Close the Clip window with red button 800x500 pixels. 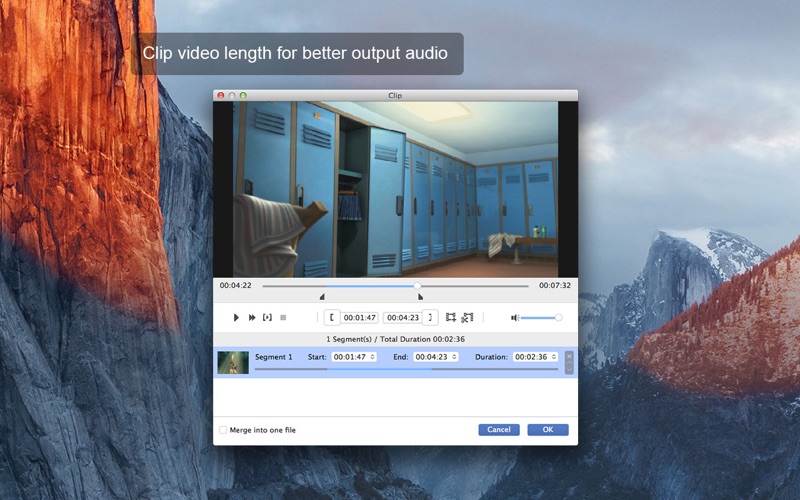click(x=221, y=95)
